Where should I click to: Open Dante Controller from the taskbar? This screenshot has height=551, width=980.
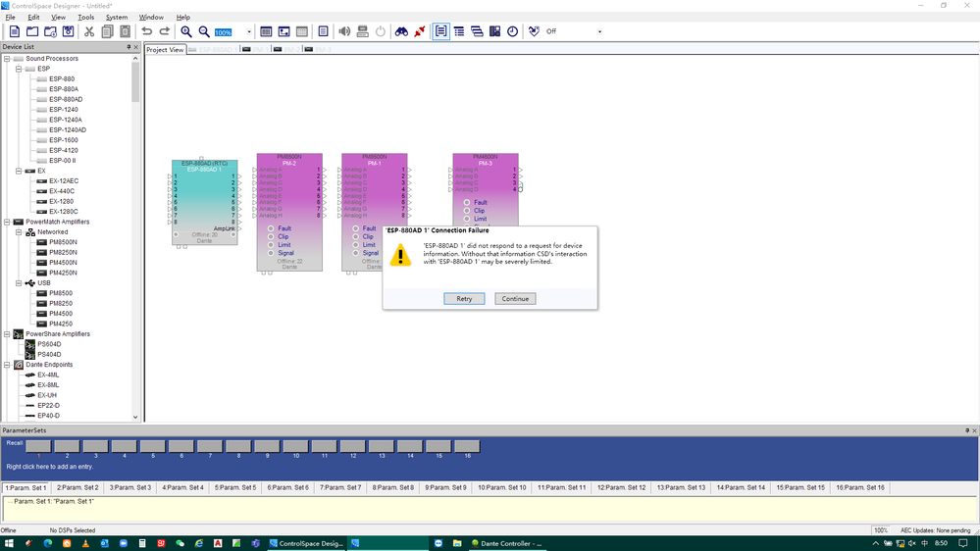[x=506, y=543]
